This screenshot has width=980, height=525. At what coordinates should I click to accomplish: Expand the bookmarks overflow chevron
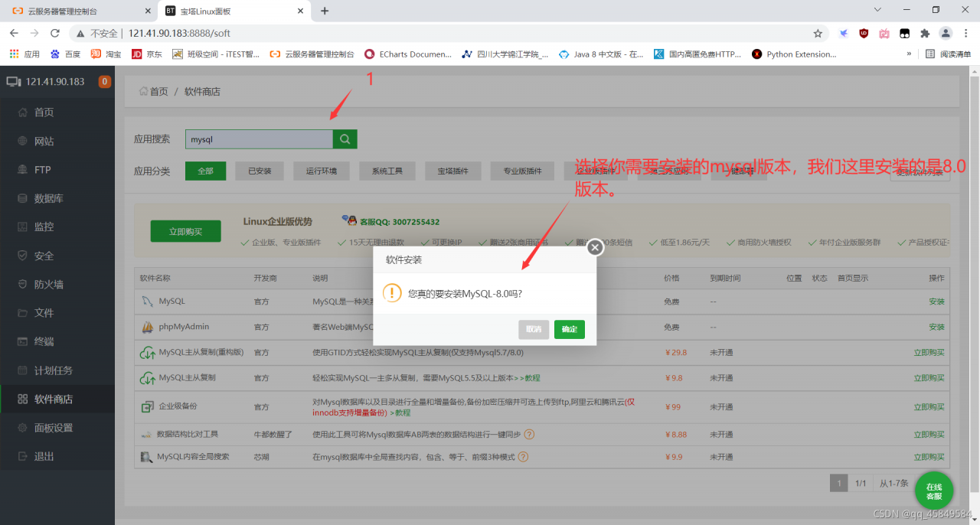pyautogui.click(x=909, y=54)
